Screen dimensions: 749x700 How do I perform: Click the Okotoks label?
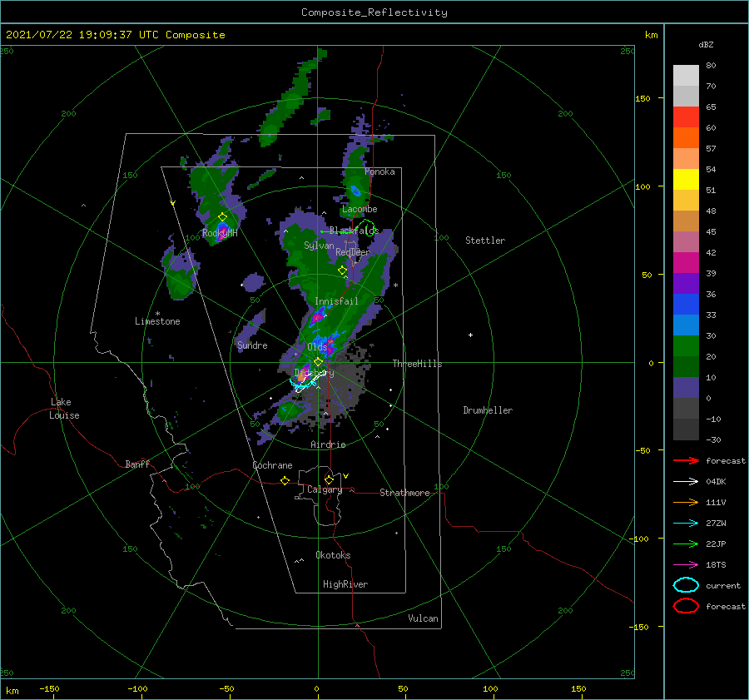click(x=333, y=555)
